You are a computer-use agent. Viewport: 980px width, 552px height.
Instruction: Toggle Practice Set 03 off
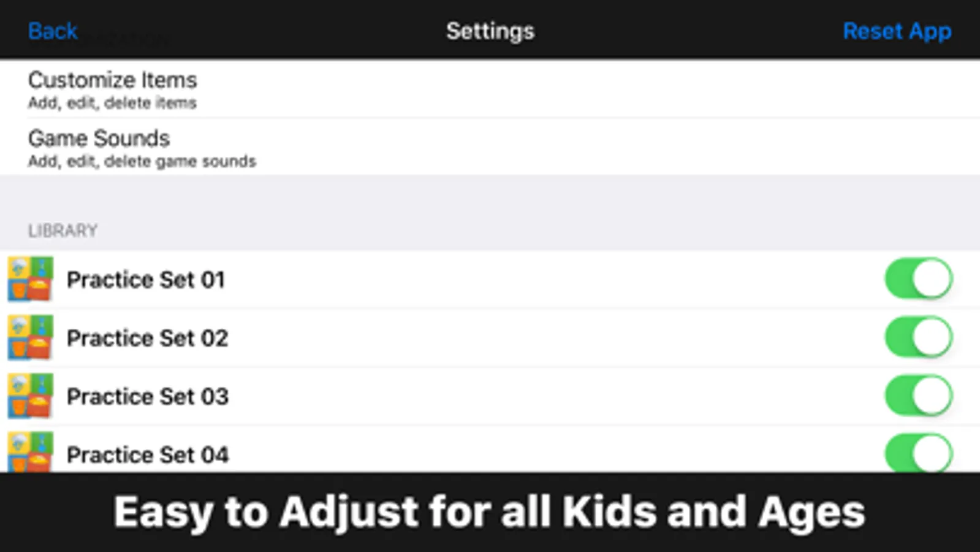click(918, 396)
